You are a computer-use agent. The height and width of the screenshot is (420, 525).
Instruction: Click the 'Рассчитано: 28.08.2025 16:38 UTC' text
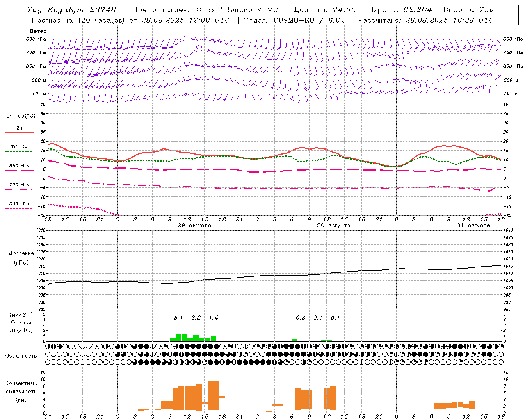[x=426, y=20]
